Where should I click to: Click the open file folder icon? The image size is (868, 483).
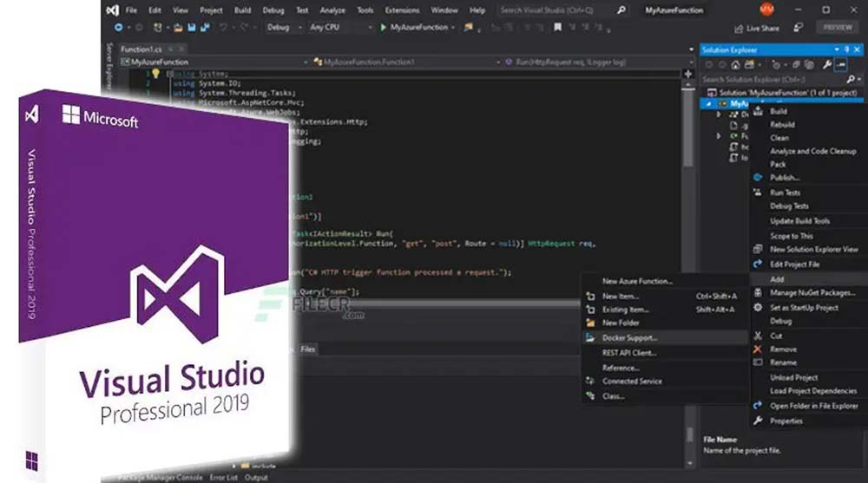[x=178, y=27]
